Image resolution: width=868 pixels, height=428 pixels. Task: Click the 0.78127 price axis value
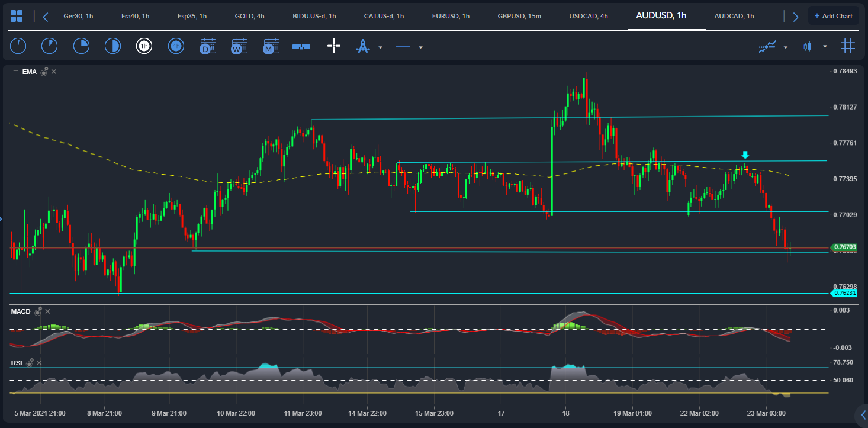(845, 107)
